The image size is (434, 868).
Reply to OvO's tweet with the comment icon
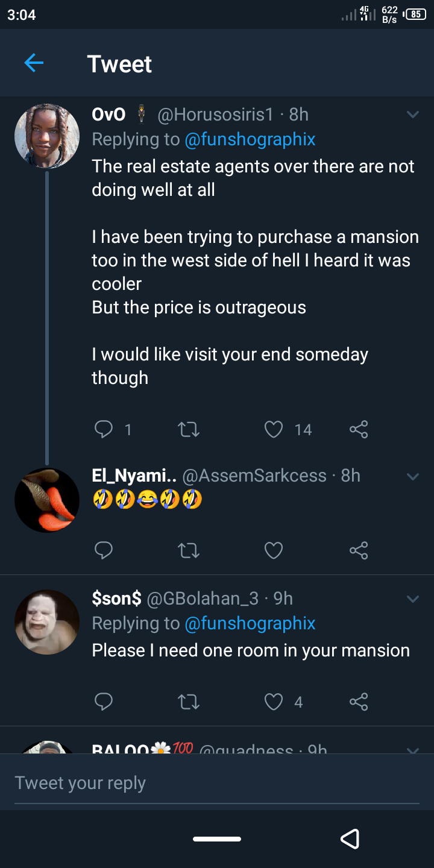[104, 429]
